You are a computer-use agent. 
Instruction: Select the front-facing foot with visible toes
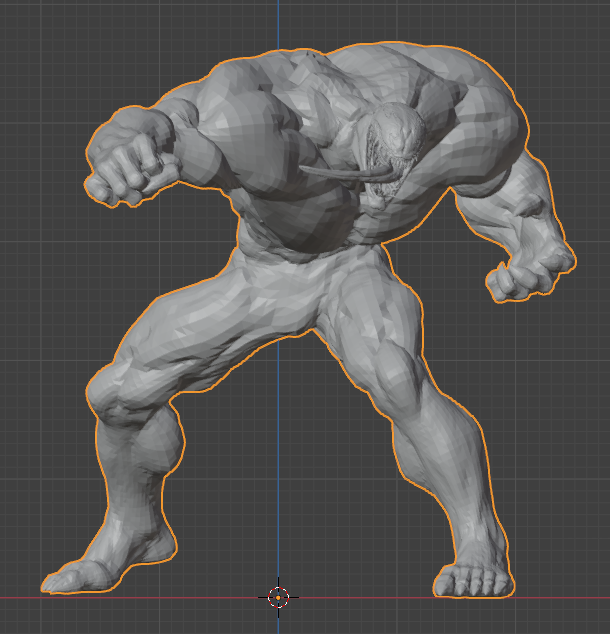pos(471,580)
